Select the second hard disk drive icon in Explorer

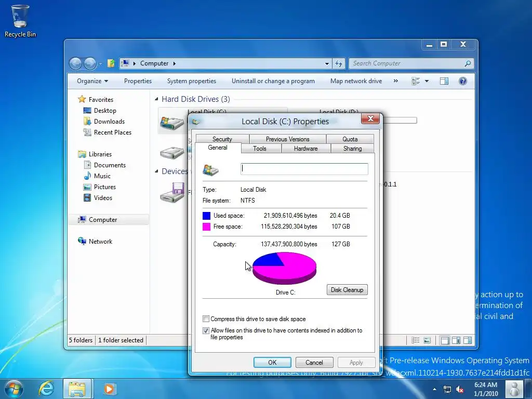(x=172, y=153)
